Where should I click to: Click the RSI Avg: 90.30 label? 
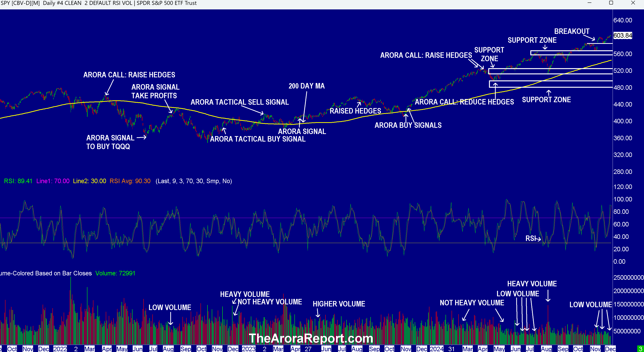(x=130, y=181)
